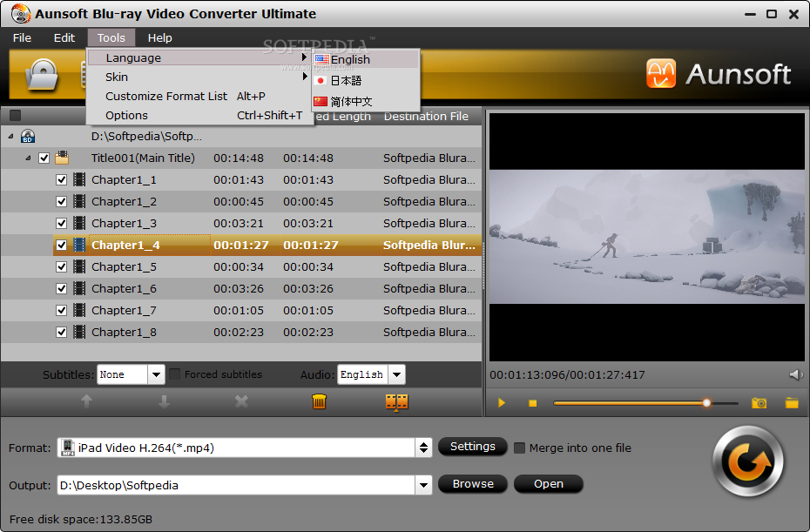Click the play button in preview
Image resolution: width=810 pixels, height=532 pixels.
click(x=501, y=403)
